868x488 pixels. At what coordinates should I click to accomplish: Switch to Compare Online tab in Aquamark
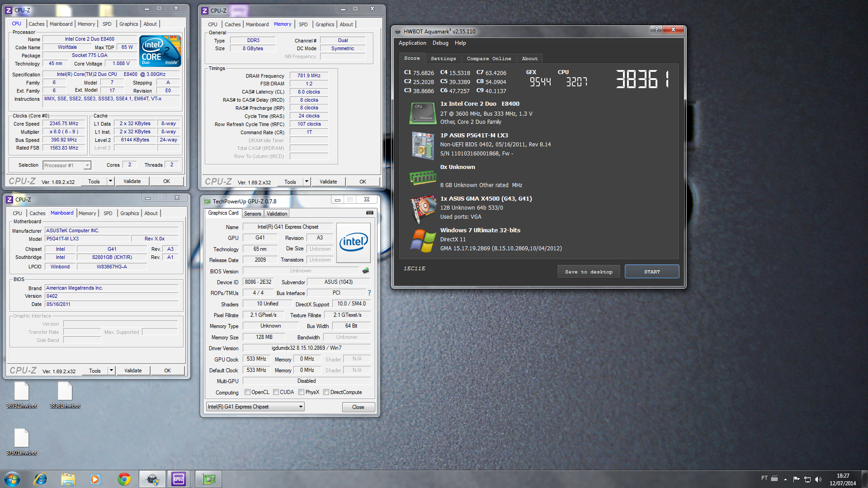(489, 58)
